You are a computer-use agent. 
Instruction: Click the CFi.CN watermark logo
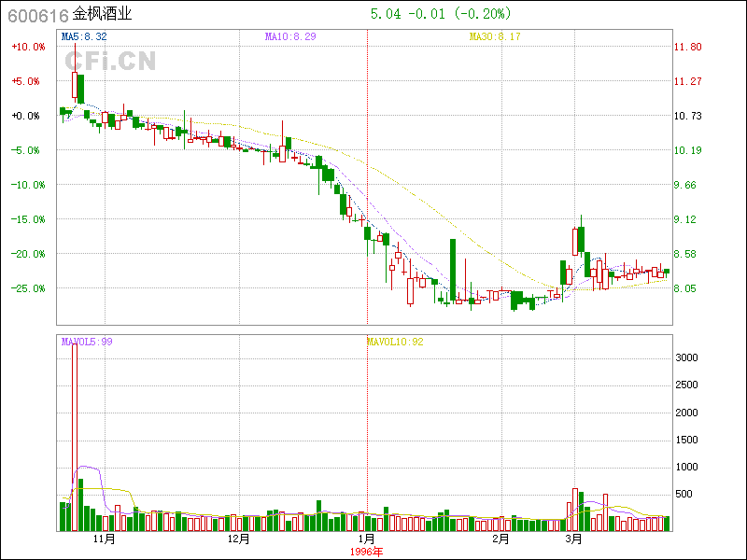coord(110,61)
